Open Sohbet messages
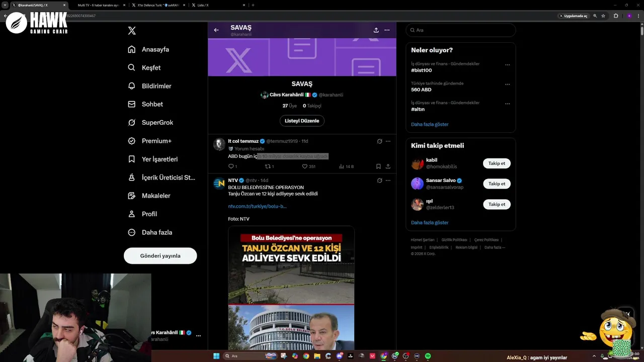Image resolution: width=644 pixels, height=362 pixels. click(x=146, y=104)
